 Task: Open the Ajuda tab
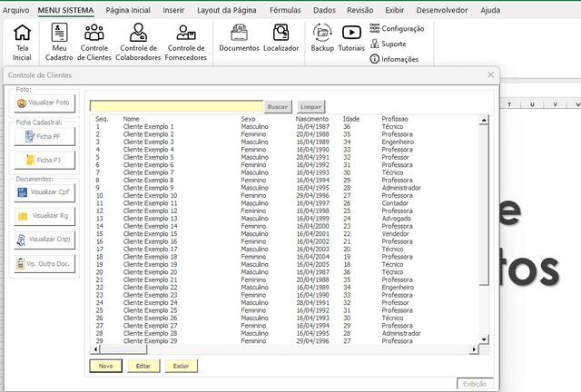tap(490, 10)
